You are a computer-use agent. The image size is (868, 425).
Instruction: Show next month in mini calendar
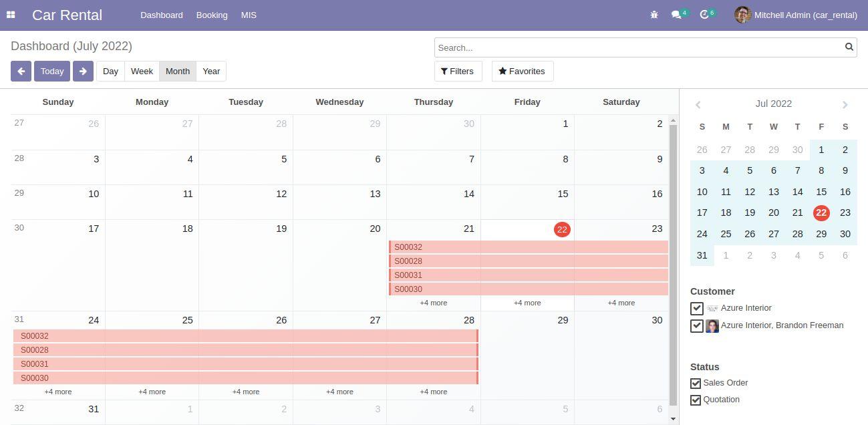point(845,104)
